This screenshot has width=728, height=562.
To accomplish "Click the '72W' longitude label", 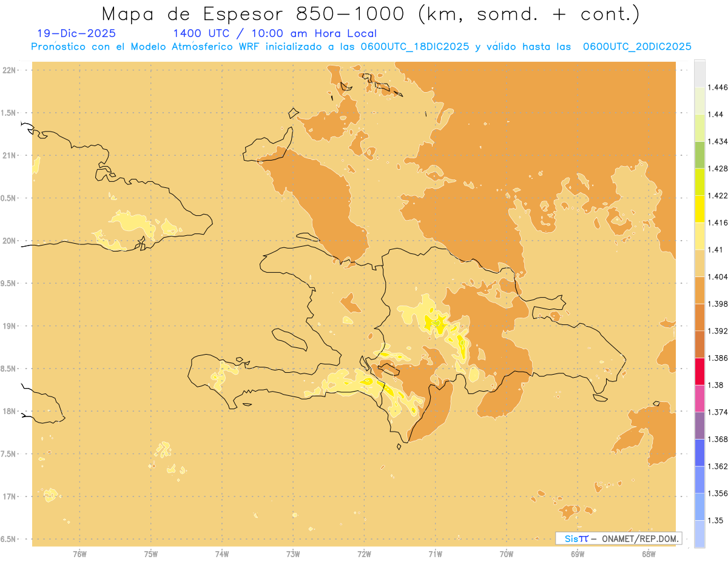I will point(364,554).
